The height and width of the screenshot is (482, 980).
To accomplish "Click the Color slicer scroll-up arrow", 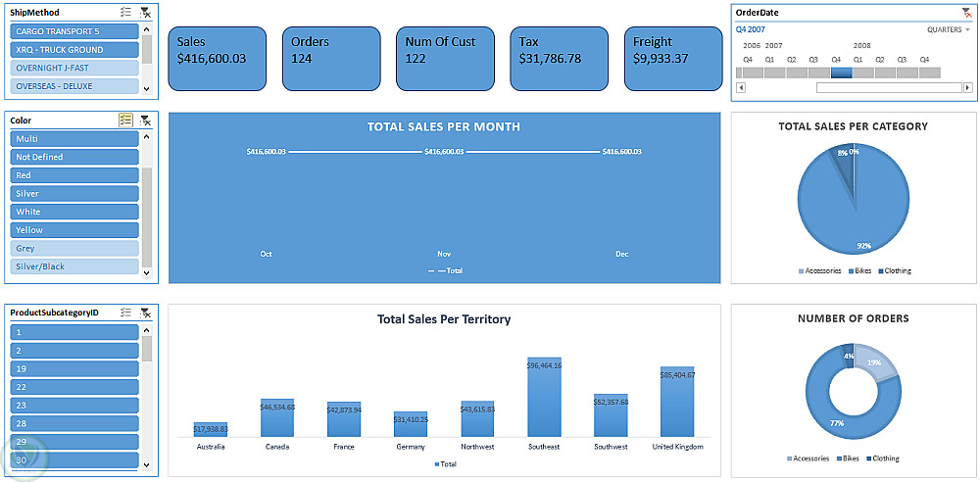I will click(147, 137).
